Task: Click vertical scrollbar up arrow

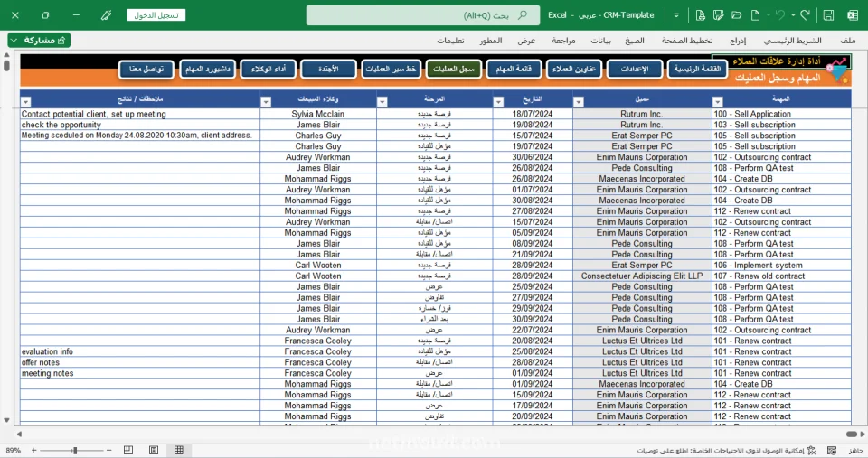Action: 6,55
